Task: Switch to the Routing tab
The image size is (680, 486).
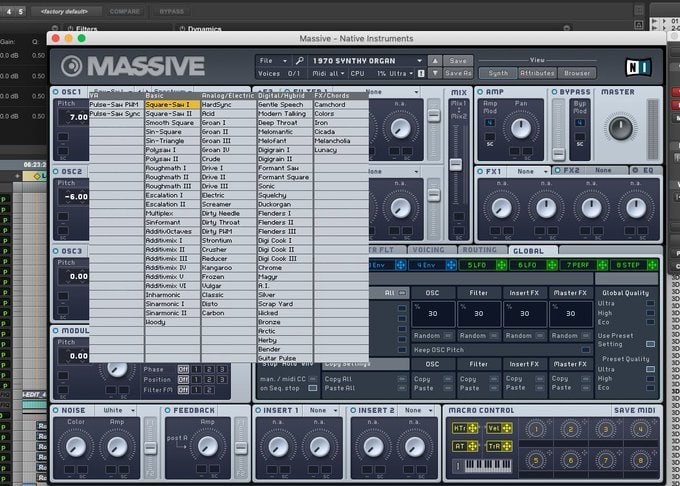Action: point(479,250)
